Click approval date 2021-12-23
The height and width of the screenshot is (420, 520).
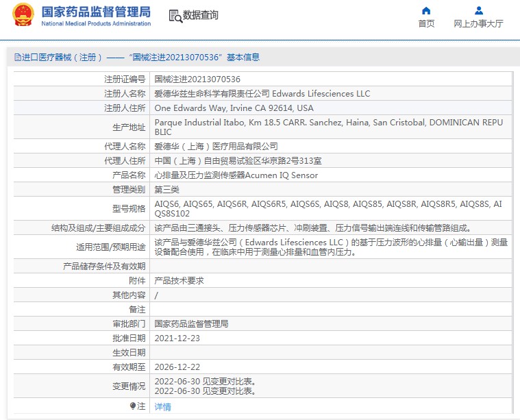(x=177, y=338)
